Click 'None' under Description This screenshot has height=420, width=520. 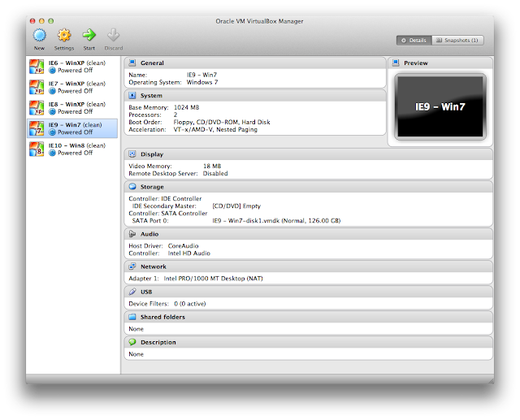pyautogui.click(x=136, y=354)
